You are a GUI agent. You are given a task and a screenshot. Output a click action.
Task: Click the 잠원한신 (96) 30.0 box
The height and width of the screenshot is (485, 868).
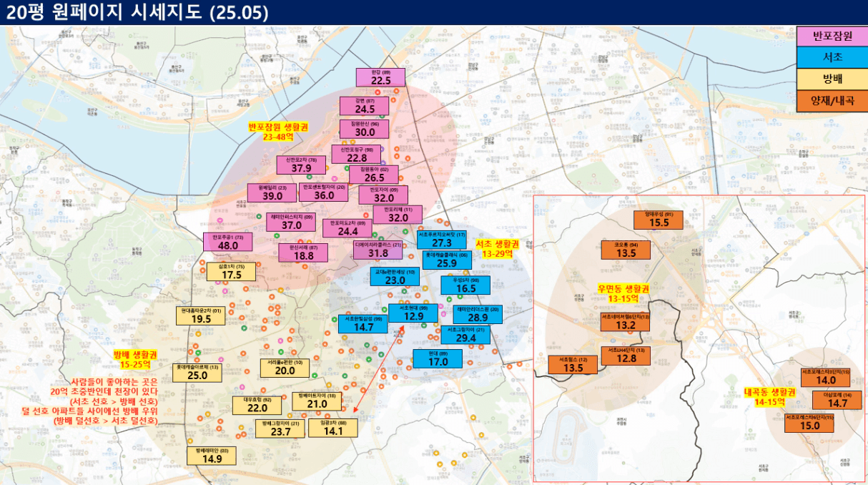(x=365, y=128)
